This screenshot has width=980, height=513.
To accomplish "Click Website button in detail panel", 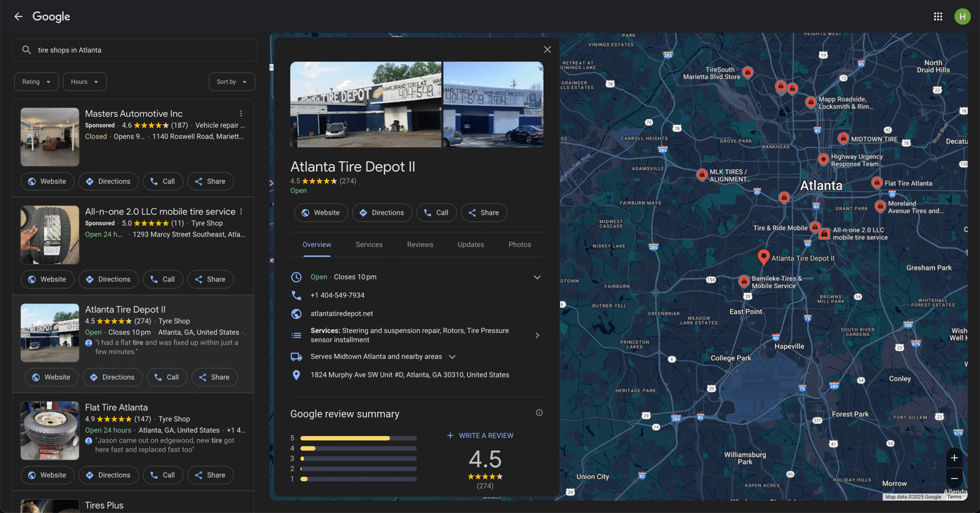I will 321,212.
